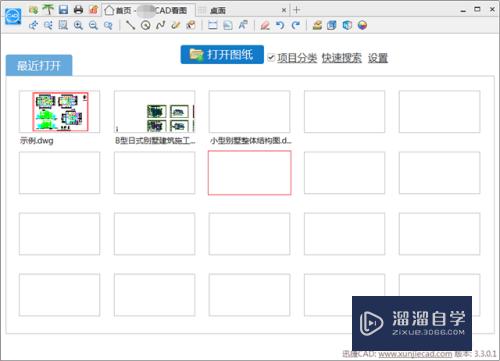Click the redo arrow icon
This screenshot has height=361, width=500.
296,25
